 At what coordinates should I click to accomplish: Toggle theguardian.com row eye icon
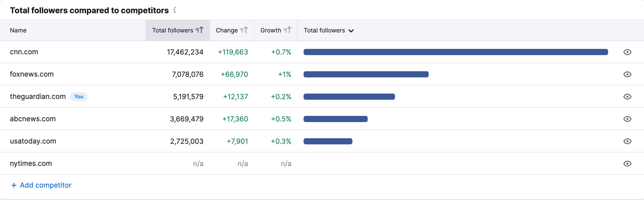point(627,97)
